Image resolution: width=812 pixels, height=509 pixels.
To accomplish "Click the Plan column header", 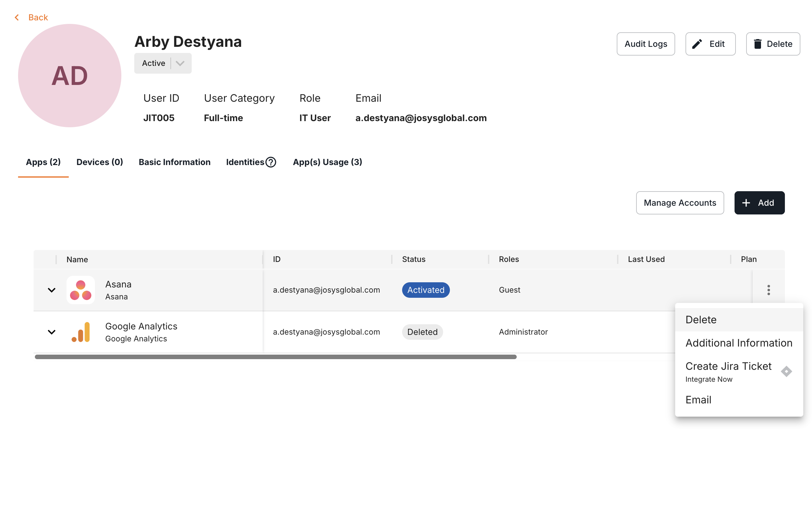I will pos(748,259).
